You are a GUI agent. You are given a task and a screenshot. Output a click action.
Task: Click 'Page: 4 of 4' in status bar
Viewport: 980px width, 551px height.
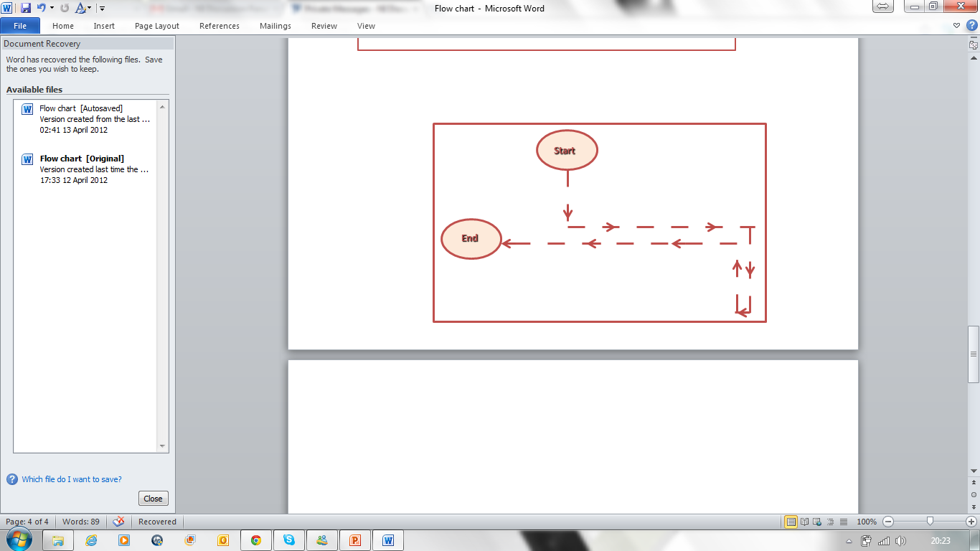tap(27, 522)
